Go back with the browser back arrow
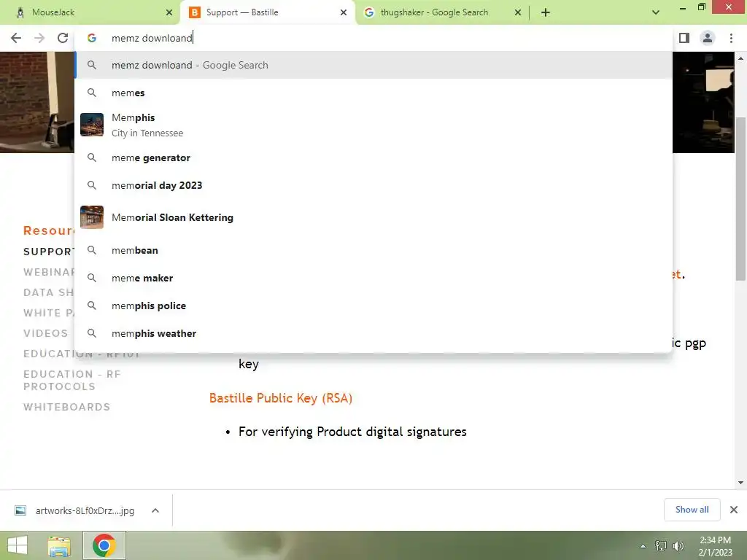 tap(16, 38)
